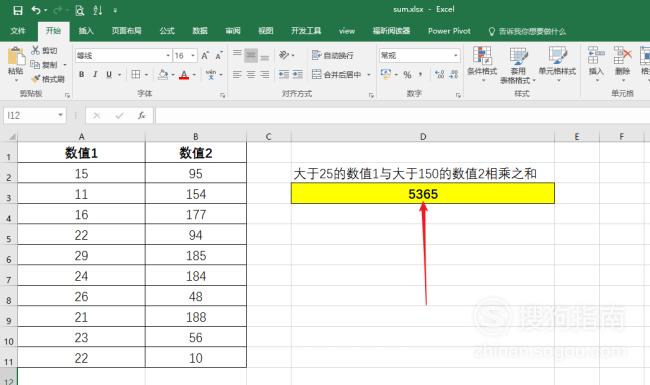Click the fill color bucket icon
This screenshot has height=385, width=650.
pos(163,75)
